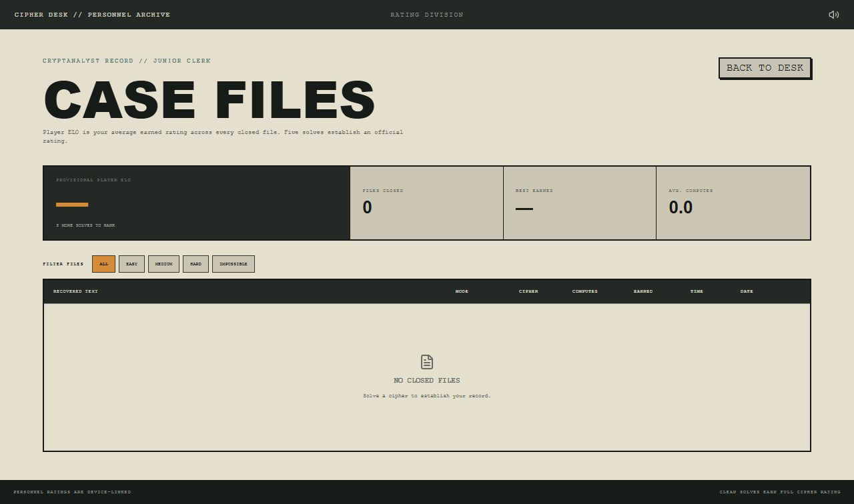
Task: Filter files by MEDIUM difficulty
Action: point(163,264)
